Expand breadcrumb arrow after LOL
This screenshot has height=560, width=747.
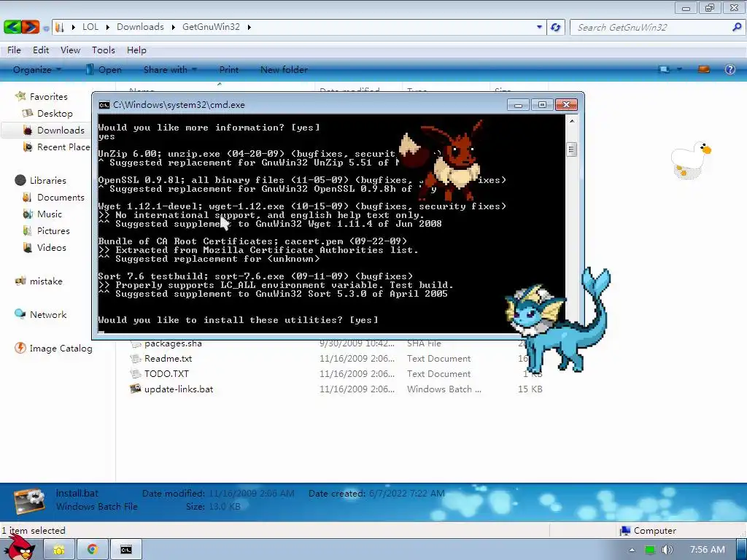click(x=108, y=27)
